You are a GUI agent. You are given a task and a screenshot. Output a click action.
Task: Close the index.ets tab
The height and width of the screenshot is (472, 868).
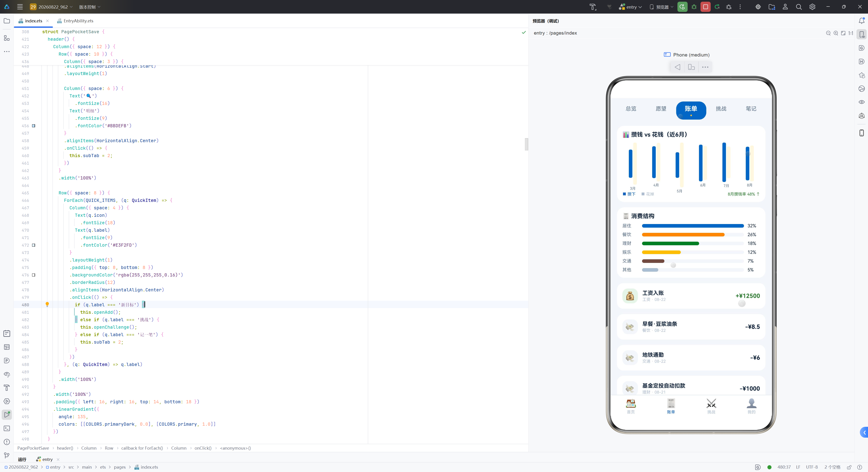(47, 21)
